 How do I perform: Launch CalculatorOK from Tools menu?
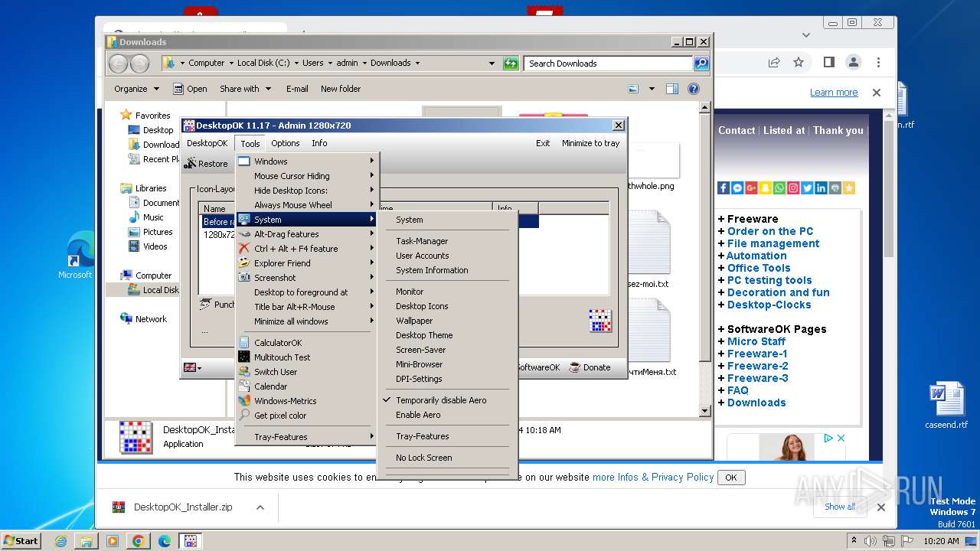[307, 343]
